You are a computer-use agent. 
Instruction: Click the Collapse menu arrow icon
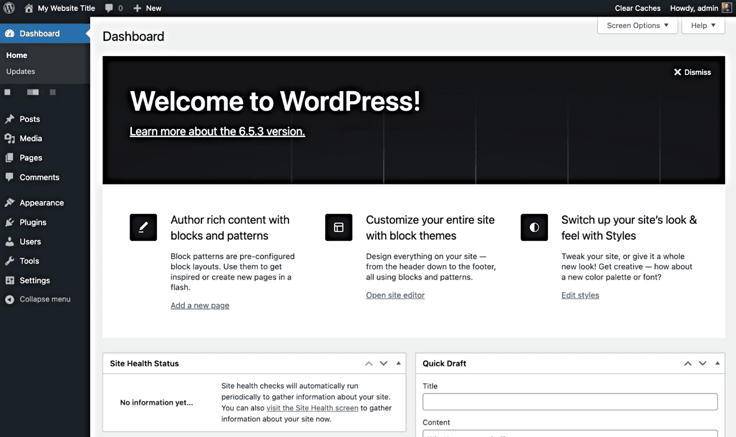click(x=9, y=299)
